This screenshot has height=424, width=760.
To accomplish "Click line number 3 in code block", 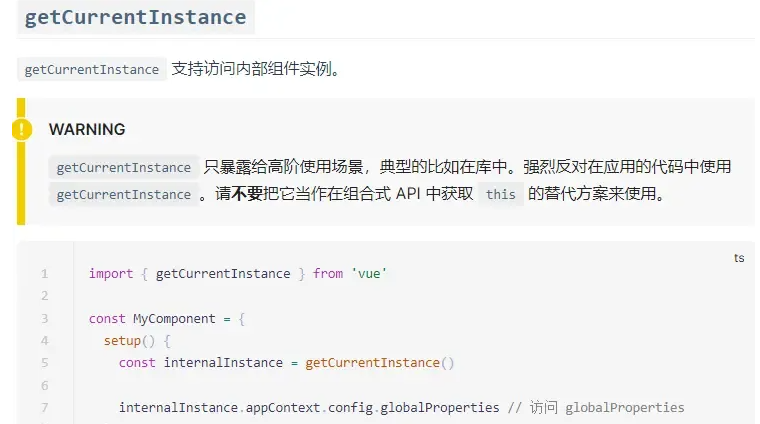I will [45, 318].
